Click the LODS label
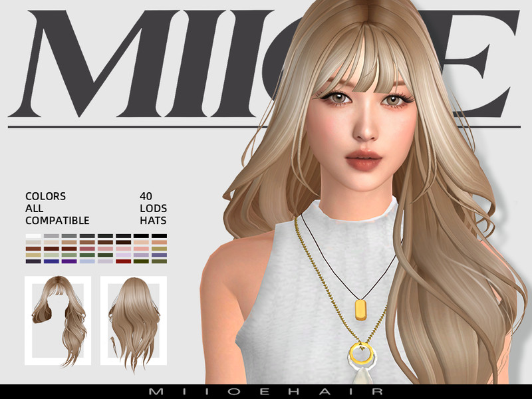The width and height of the screenshot is (532, 399). 152,209
